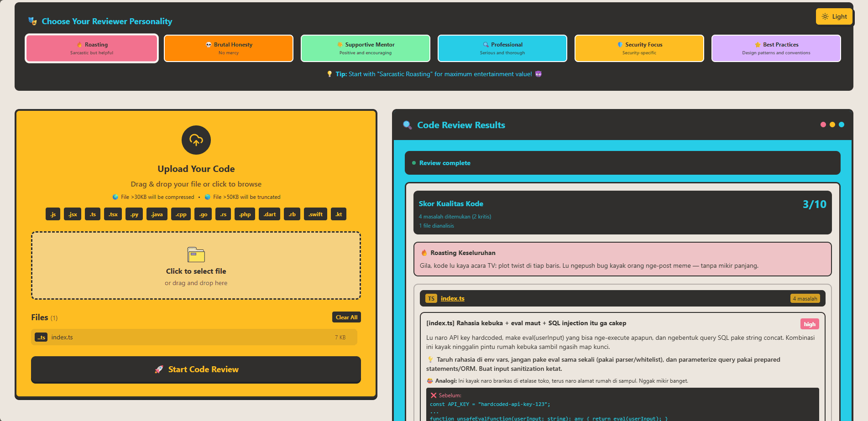Click the index.ts row in Files list
This screenshot has height=421, width=868.
pyautogui.click(x=194, y=338)
